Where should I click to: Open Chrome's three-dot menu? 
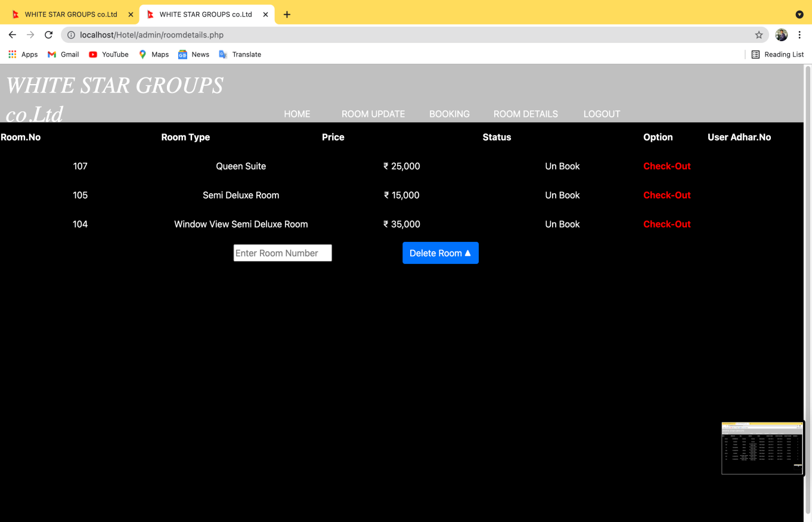tap(799, 35)
